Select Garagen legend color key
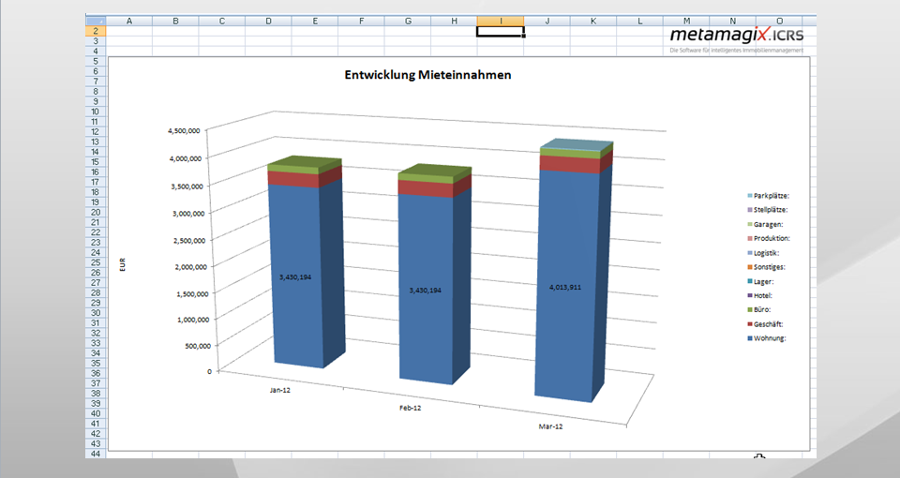 (750, 224)
